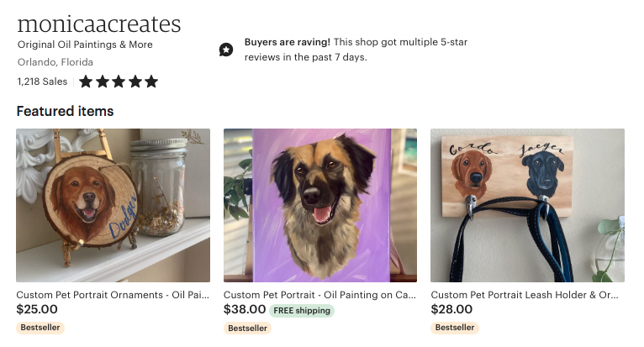This screenshot has height=347, width=644.
Task: Click the Orlando, Florida location text
Action: 55,62
